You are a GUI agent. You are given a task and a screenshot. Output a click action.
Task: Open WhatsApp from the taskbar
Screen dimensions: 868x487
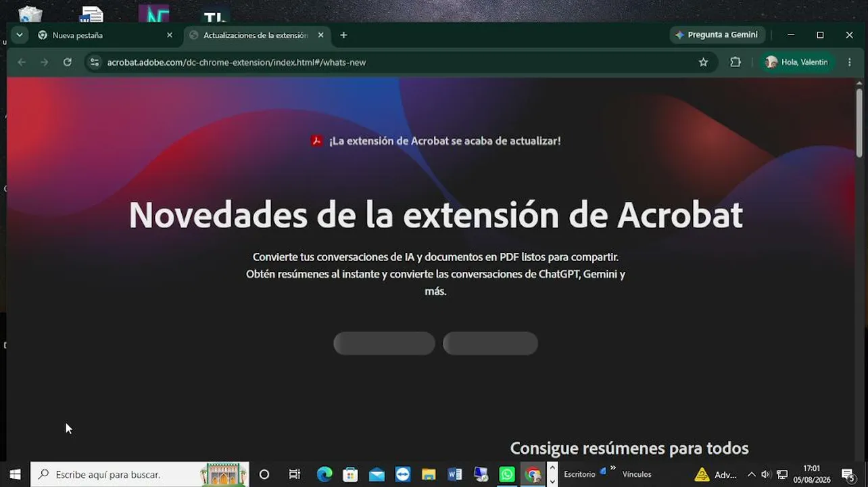[507, 474]
